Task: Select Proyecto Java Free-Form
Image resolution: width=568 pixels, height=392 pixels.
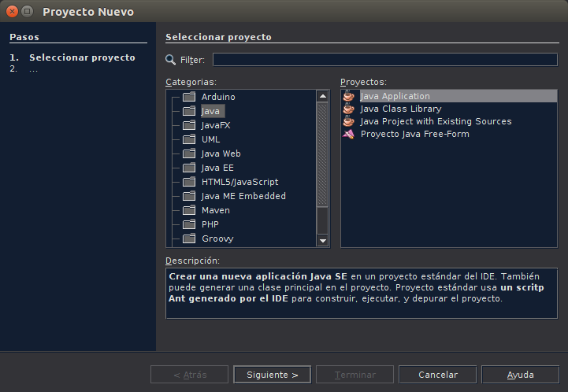Action: (x=414, y=134)
